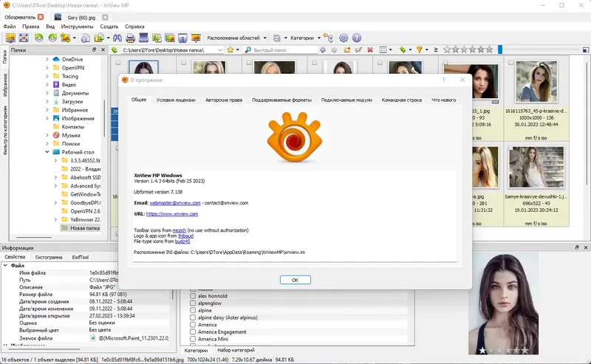Check the America Mini category
This screenshot has width=591, height=364.
(x=193, y=339)
